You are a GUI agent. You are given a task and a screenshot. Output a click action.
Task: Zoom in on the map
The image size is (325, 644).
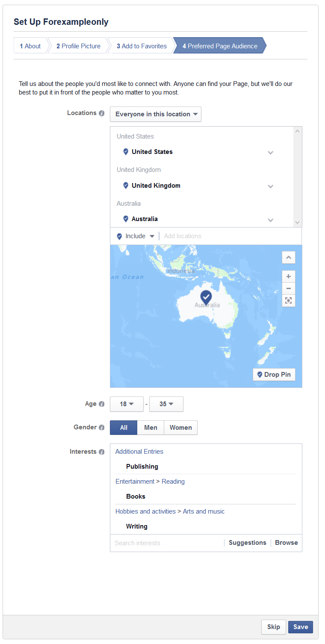pos(289,276)
